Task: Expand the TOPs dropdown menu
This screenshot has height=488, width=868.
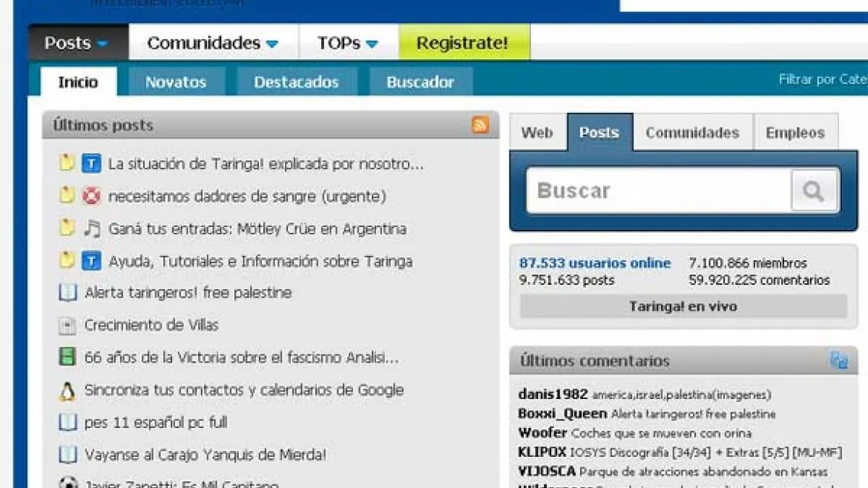Action: coord(348,42)
